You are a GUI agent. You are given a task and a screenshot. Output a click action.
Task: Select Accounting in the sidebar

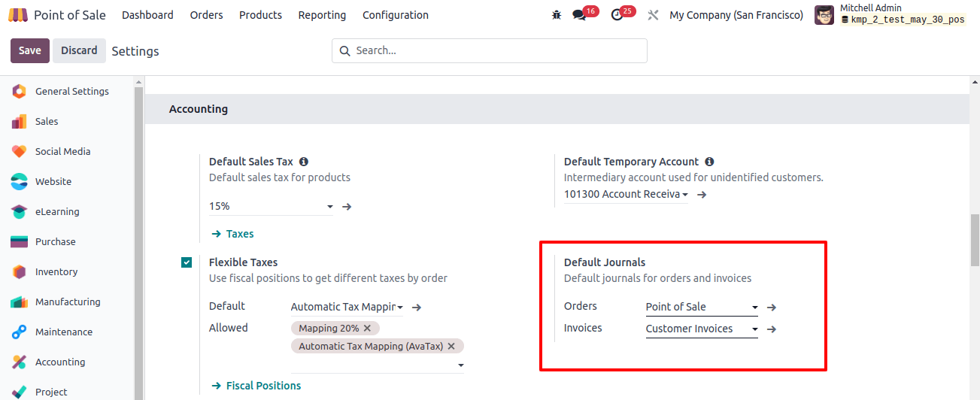coord(60,362)
